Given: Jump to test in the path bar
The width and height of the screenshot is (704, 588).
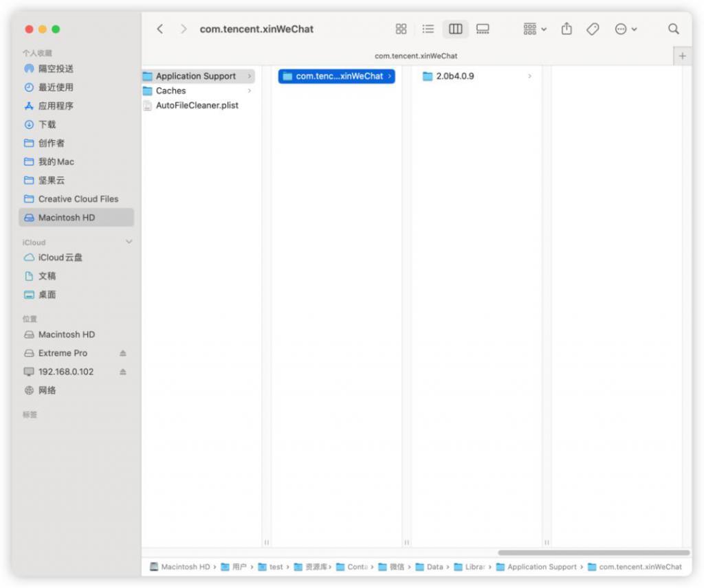Looking at the screenshot, I should tap(270, 567).
